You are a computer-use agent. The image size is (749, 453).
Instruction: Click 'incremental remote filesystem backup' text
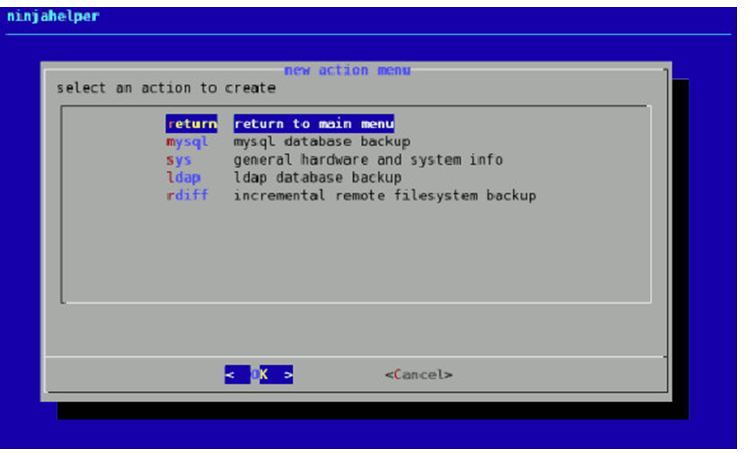(x=385, y=195)
